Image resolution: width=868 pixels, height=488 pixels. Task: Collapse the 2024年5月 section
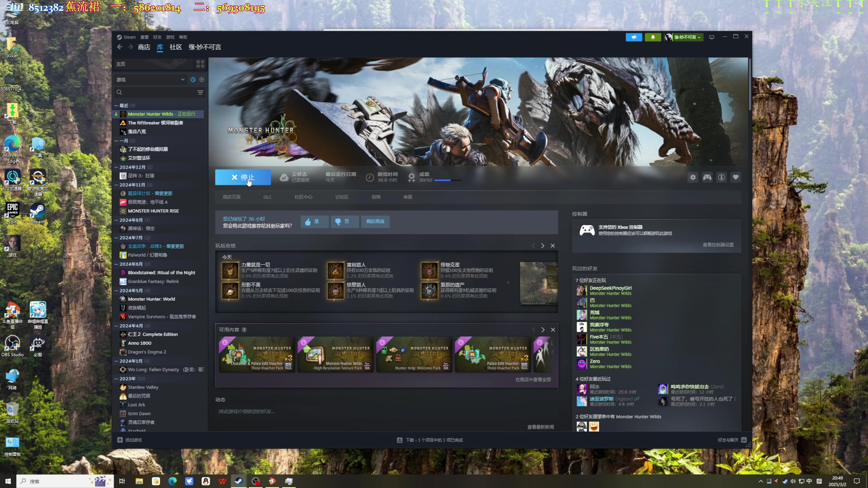click(x=116, y=291)
